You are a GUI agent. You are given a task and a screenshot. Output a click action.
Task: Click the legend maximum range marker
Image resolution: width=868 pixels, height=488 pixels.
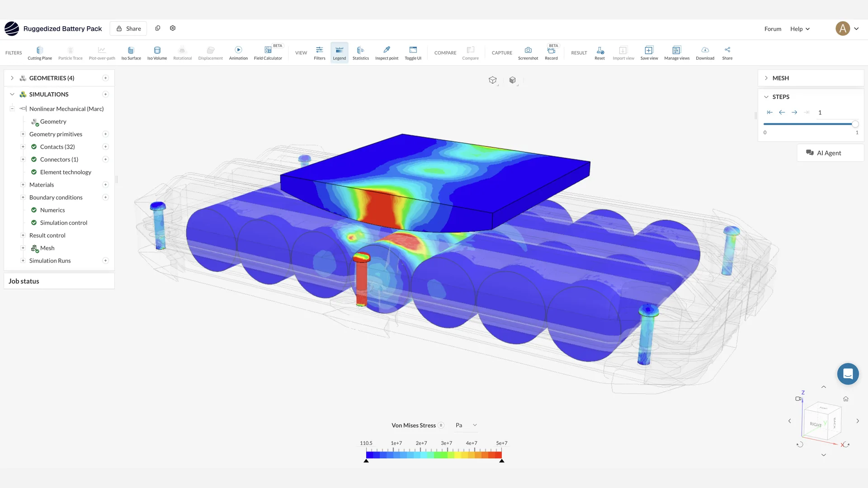[x=502, y=460]
